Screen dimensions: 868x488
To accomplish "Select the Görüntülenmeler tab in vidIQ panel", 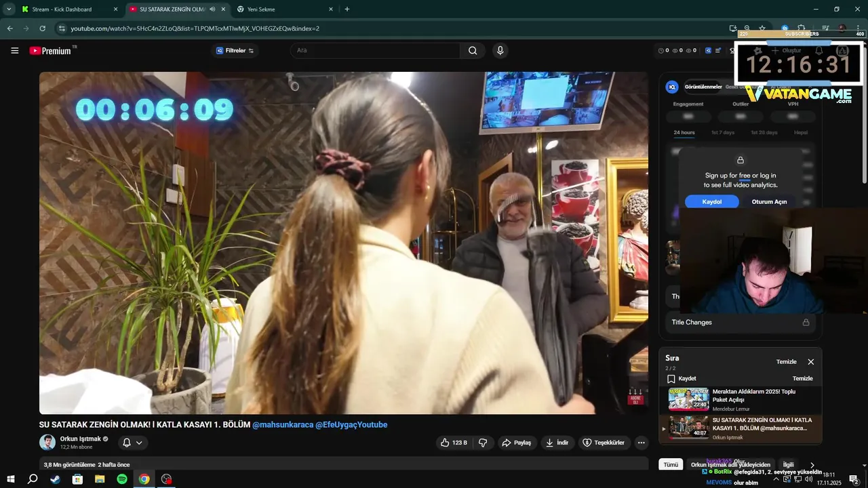I will coord(703,87).
